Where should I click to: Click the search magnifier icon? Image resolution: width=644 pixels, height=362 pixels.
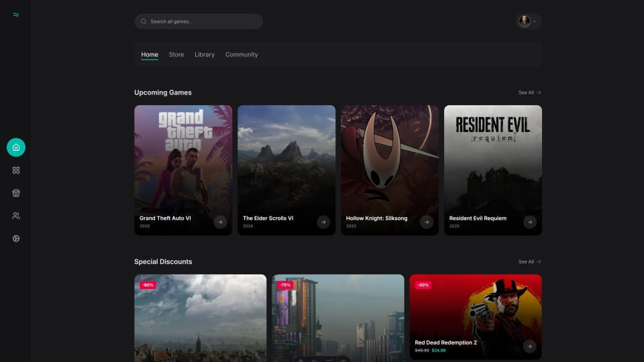click(x=144, y=21)
